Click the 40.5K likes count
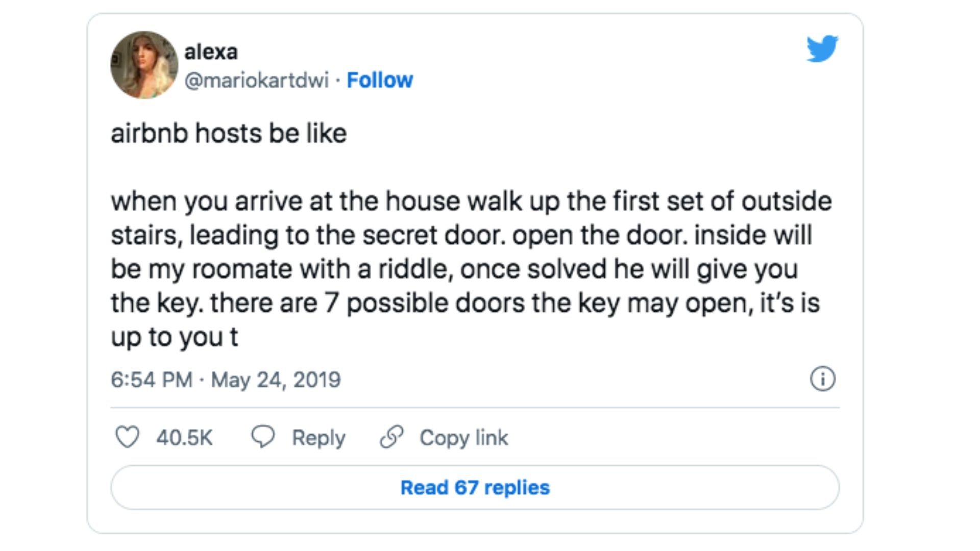Image resolution: width=980 pixels, height=551 pixels. click(x=184, y=438)
